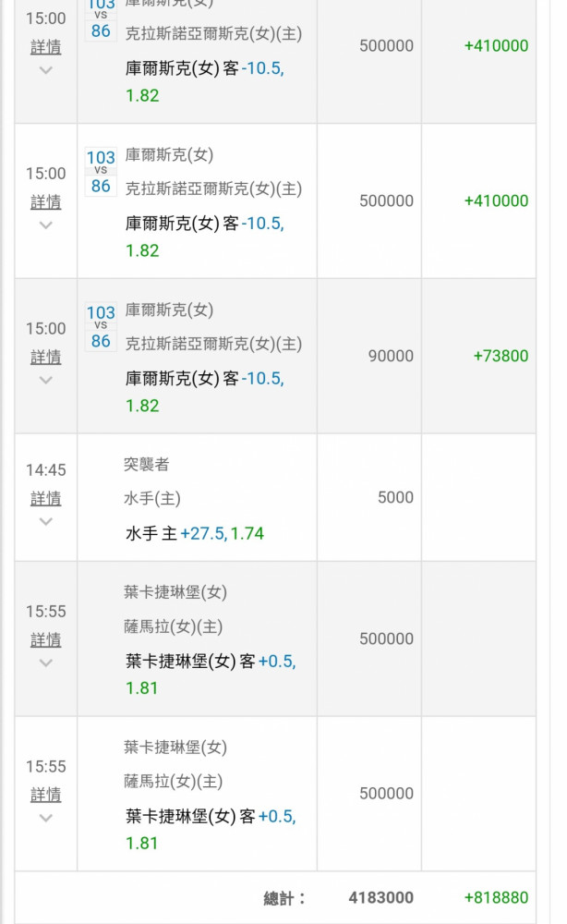Image resolution: width=567 pixels, height=924 pixels.
Task: Click the total winnings +818880
Action: (496, 897)
